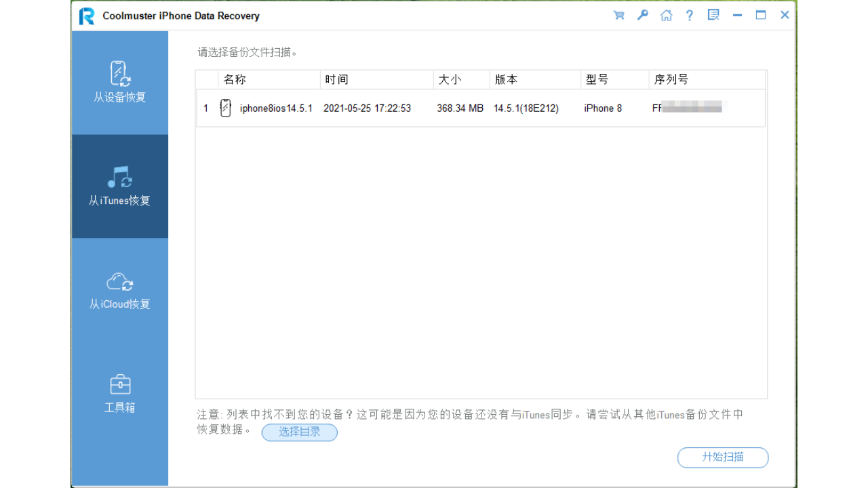Viewport: 868px width, 488px height.
Task: Switch to the 从iTunes恢复 tab
Action: [119, 186]
